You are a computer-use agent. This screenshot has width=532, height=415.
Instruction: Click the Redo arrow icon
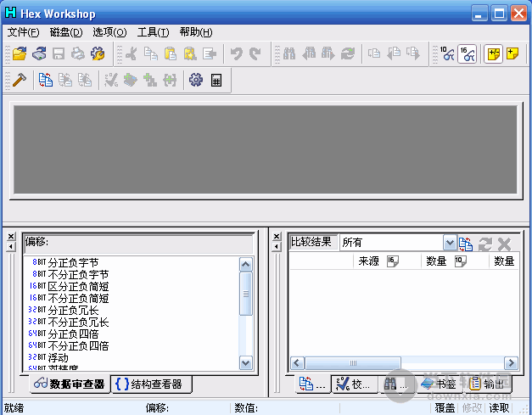pos(255,53)
